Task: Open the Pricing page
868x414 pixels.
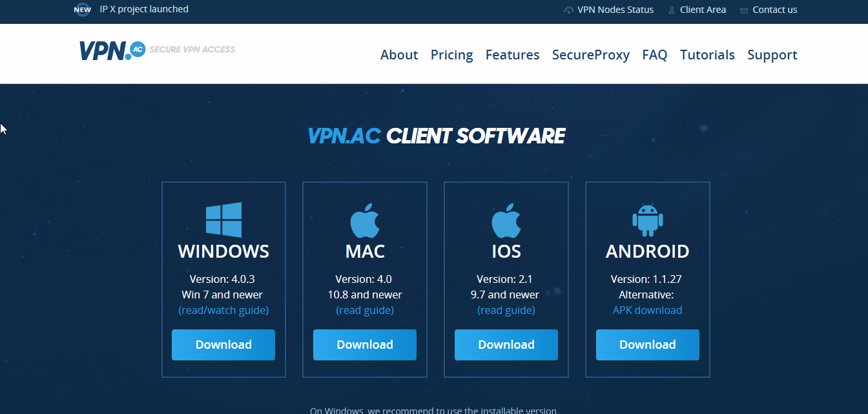Action: tap(452, 55)
